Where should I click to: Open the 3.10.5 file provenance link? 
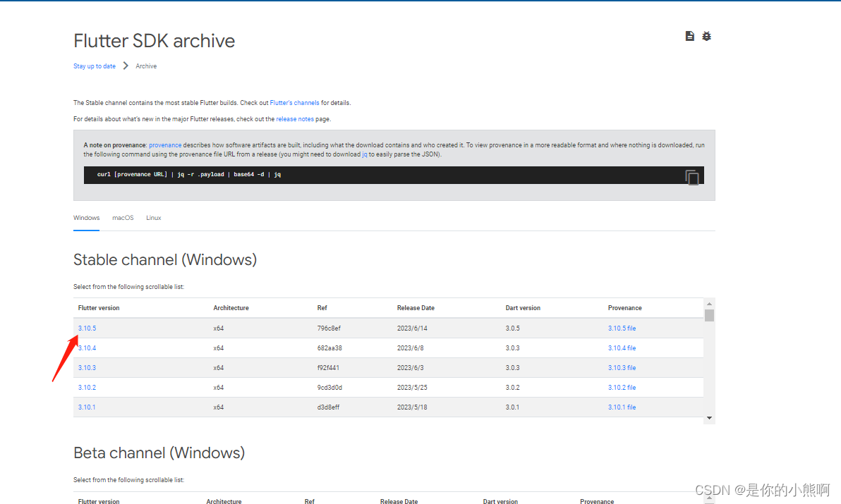click(622, 328)
